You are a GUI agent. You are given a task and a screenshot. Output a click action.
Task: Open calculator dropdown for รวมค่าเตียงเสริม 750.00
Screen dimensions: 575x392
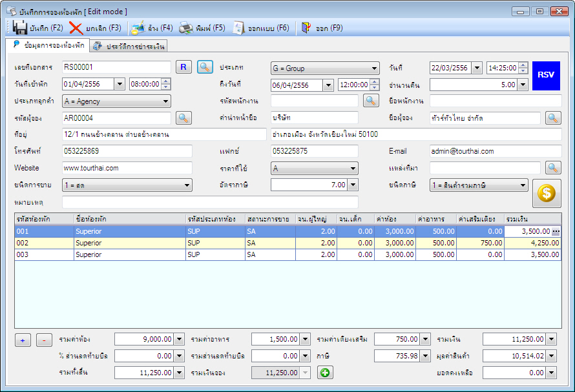click(425, 339)
